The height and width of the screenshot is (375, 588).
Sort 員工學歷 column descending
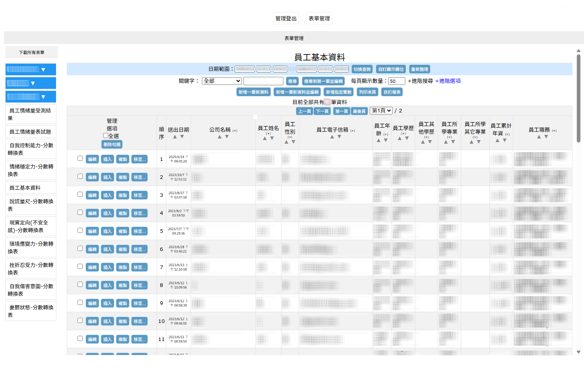click(407, 138)
